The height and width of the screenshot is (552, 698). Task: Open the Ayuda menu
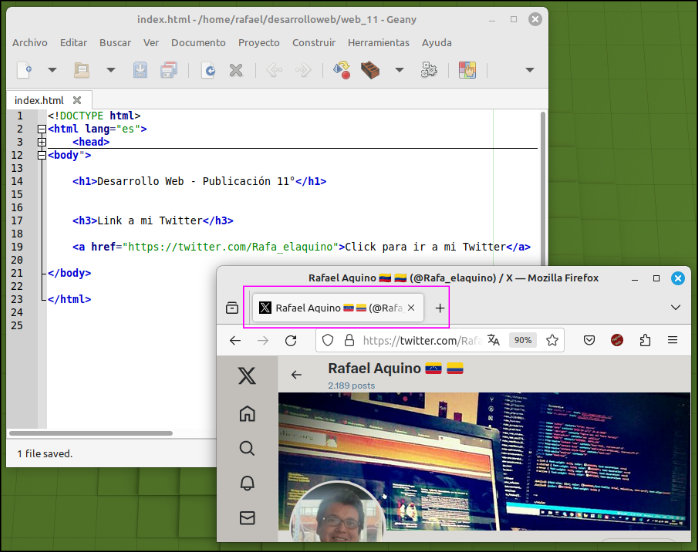click(x=437, y=42)
